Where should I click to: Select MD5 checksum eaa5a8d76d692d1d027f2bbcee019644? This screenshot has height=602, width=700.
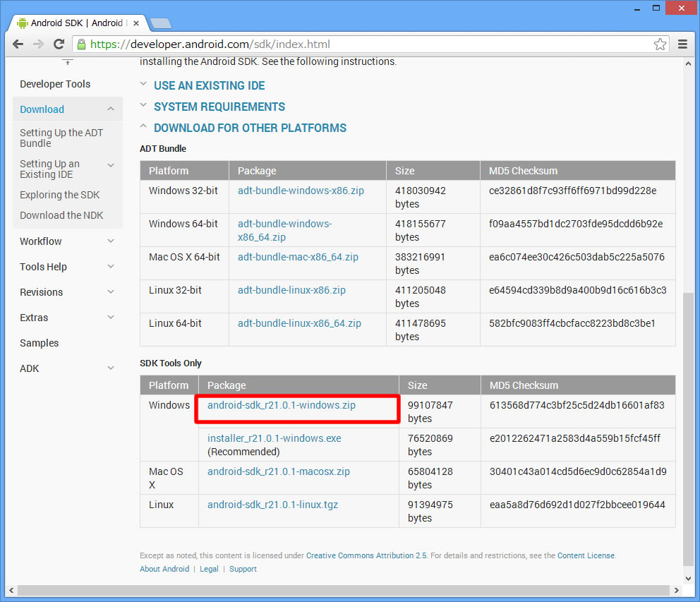pyautogui.click(x=577, y=505)
